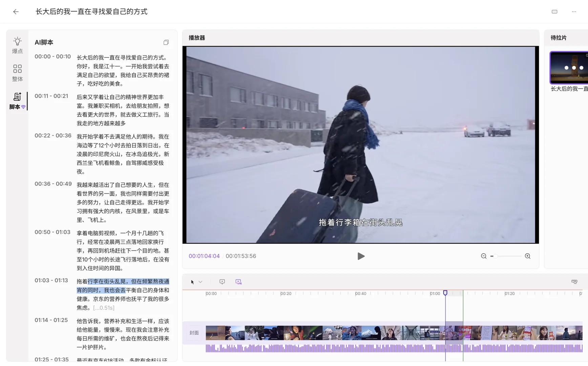Image resolution: width=588 pixels, height=366 pixels.
Task: Click the [...0.51s] pause marker in script
Action: 104,308
